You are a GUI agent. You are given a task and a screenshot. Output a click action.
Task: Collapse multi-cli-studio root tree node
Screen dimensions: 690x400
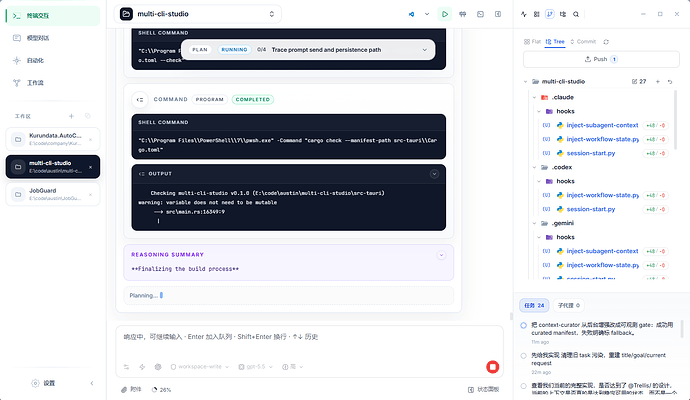(x=525, y=81)
